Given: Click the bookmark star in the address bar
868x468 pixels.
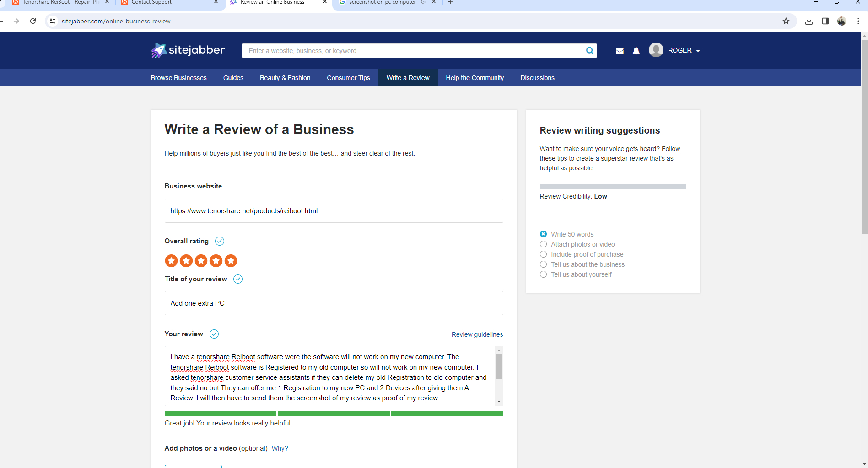Looking at the screenshot, I should tap(786, 21).
